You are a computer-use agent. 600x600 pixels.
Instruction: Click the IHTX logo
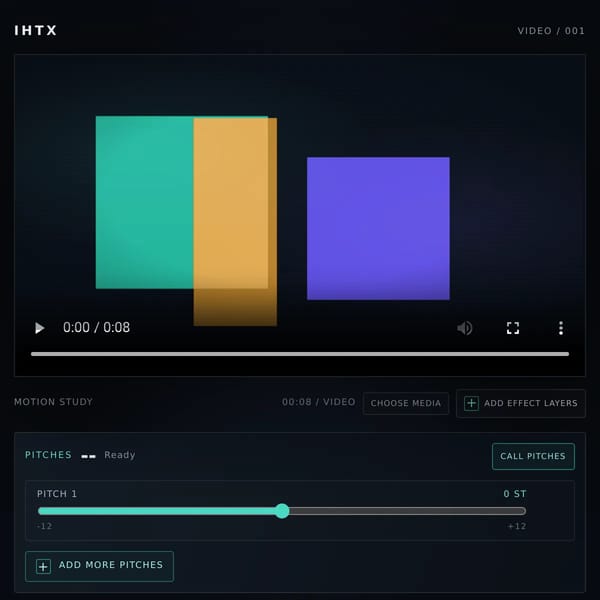click(36, 31)
